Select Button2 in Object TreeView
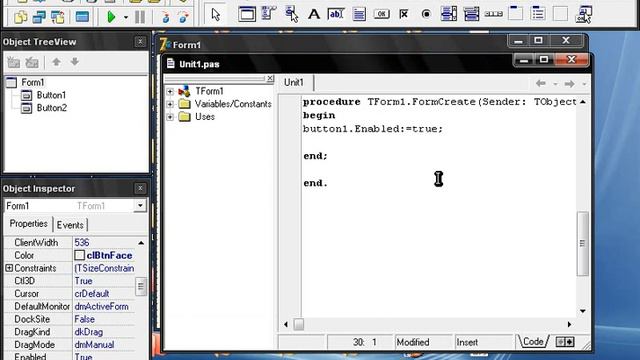The image size is (640, 360). (x=51, y=108)
